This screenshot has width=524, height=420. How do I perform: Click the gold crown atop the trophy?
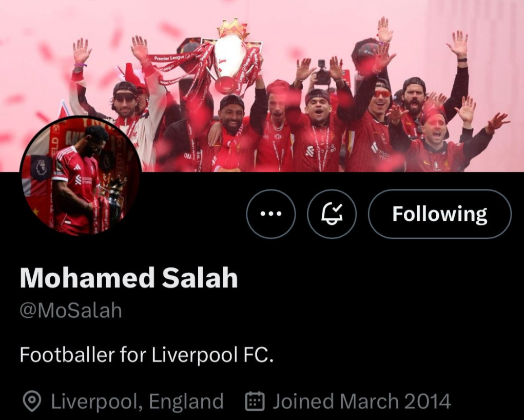pos(234,28)
